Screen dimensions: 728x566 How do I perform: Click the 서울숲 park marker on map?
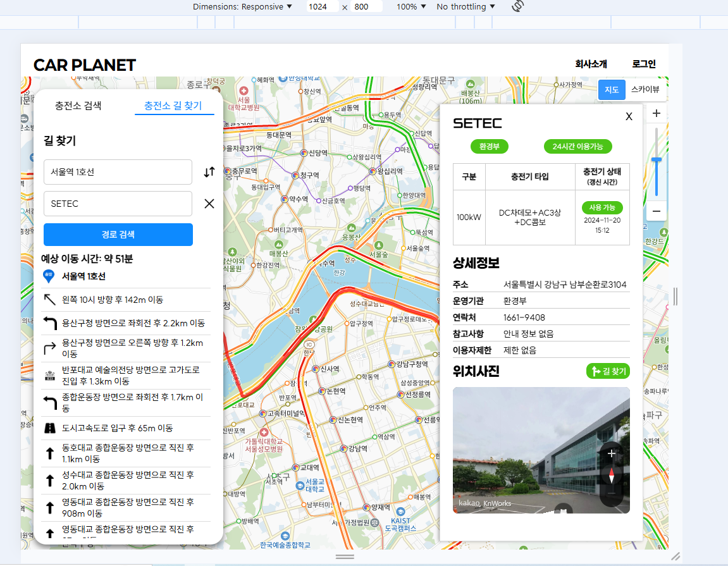pyautogui.click(x=379, y=245)
